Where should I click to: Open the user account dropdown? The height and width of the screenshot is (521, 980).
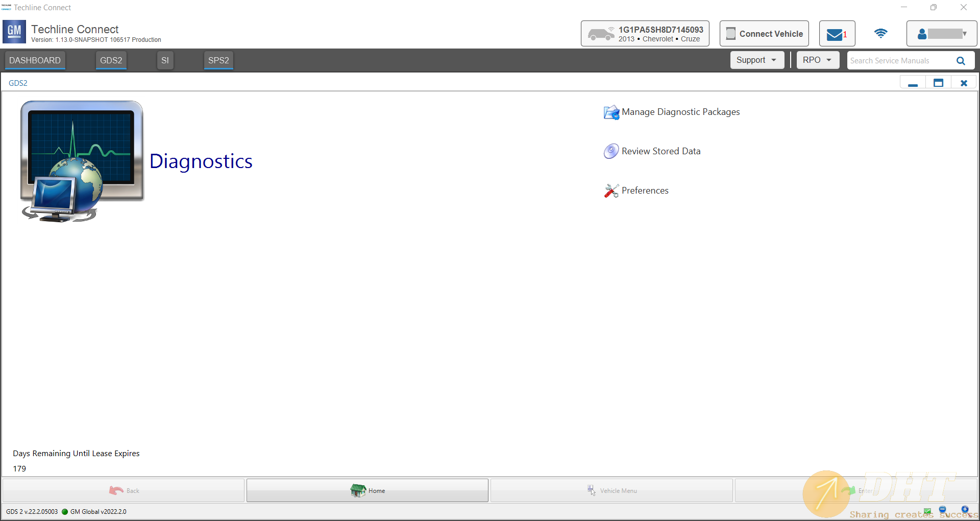click(941, 34)
